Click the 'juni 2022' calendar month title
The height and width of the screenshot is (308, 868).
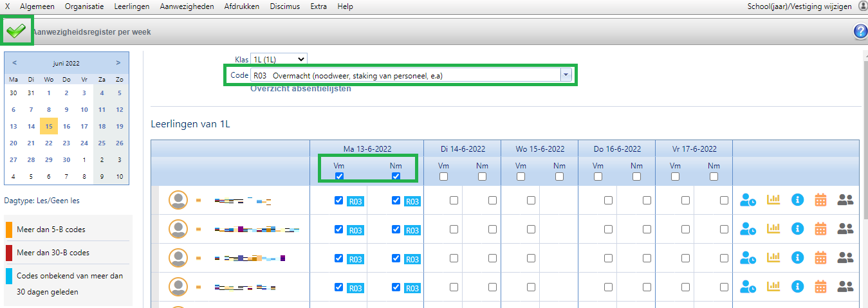66,63
